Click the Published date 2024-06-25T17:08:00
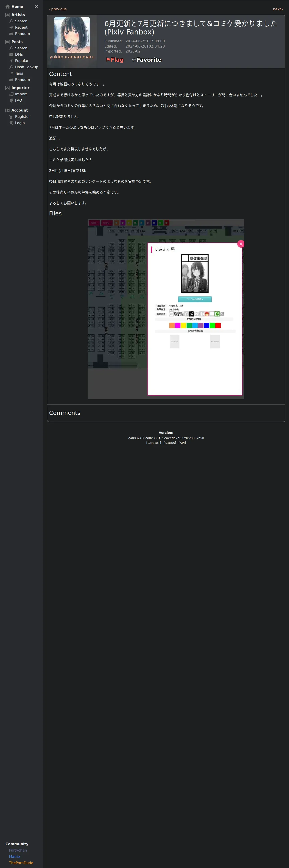The image size is (289, 868). click(145, 41)
